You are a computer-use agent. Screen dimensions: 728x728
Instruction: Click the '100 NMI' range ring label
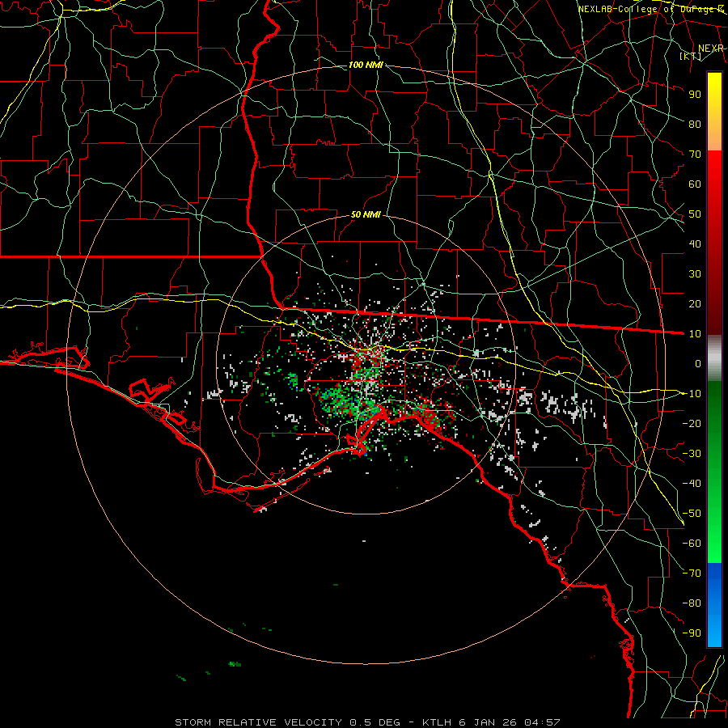[x=366, y=65]
